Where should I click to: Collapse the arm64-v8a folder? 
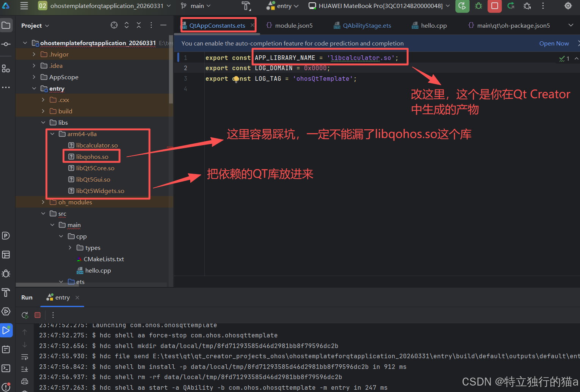pyautogui.click(x=52, y=134)
